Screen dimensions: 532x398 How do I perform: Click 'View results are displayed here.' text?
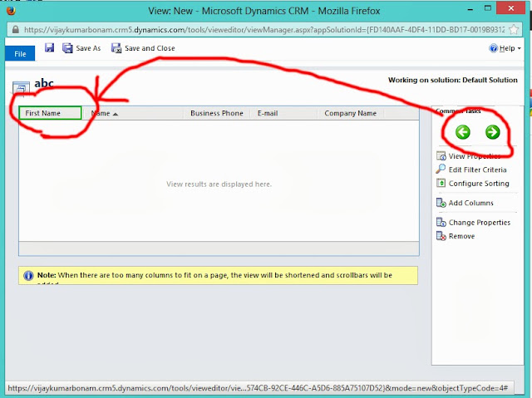(x=219, y=184)
